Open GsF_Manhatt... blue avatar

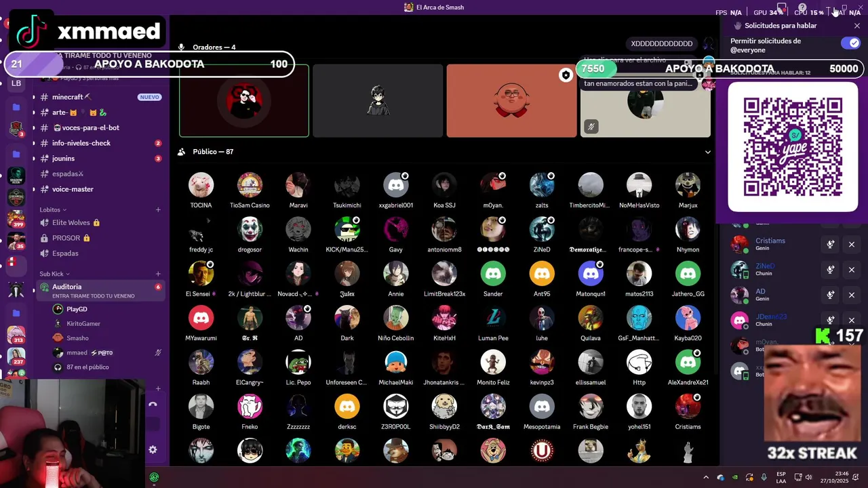(639, 318)
